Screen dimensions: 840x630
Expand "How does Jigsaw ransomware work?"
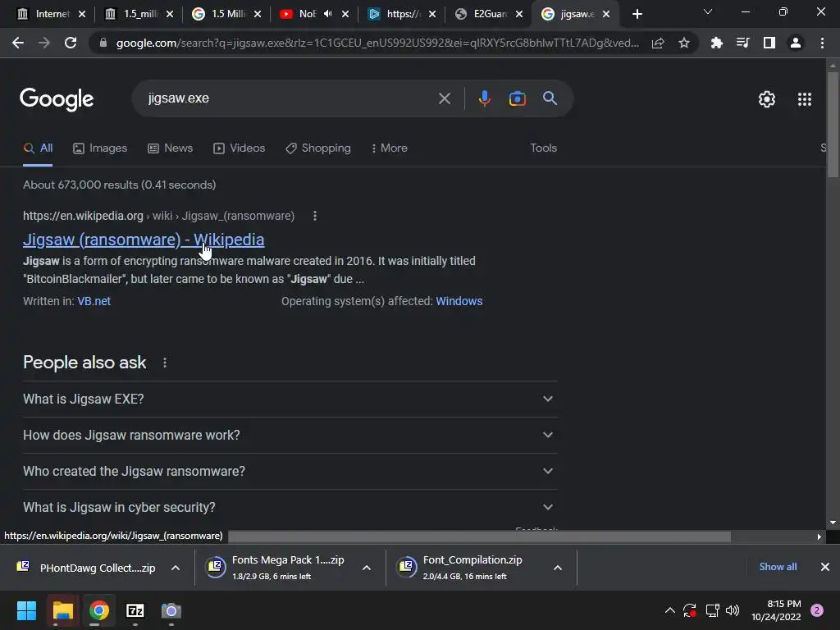click(290, 435)
